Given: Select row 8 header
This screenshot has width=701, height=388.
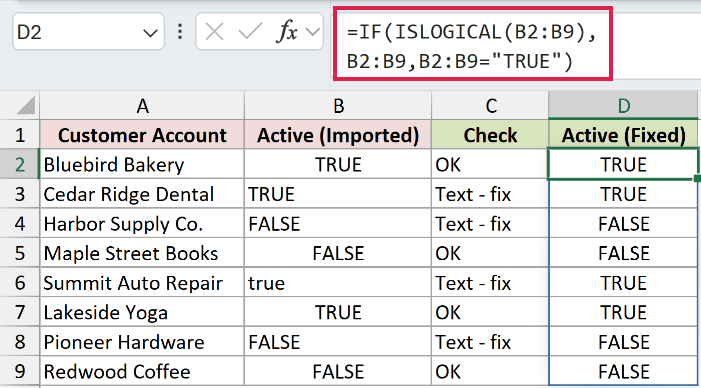Looking at the screenshot, I should coord(20,342).
